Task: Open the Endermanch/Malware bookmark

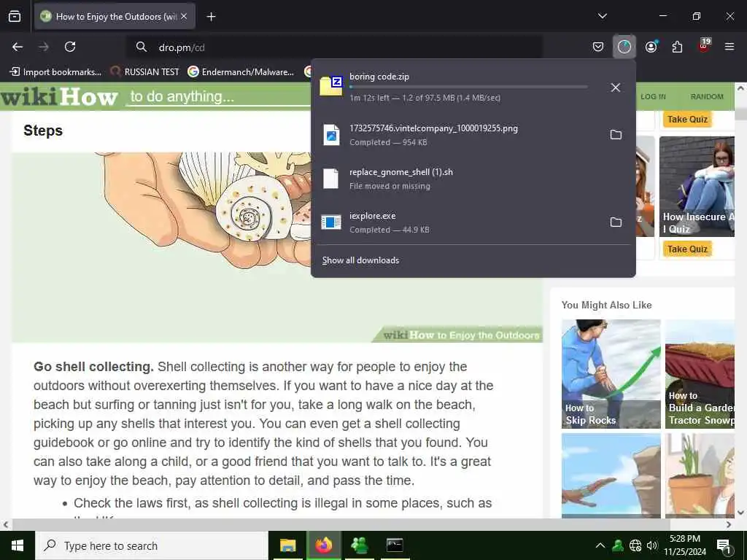Action: 241,72
